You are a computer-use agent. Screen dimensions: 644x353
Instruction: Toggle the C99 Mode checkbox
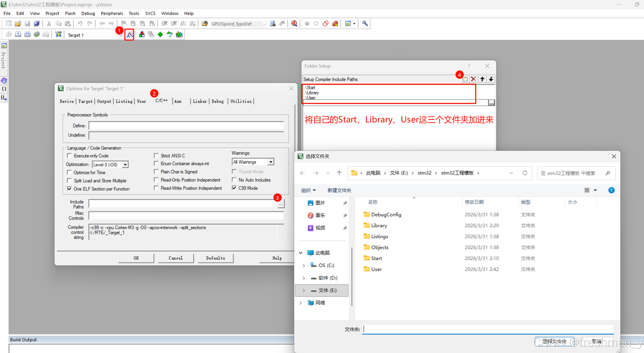tap(234, 188)
